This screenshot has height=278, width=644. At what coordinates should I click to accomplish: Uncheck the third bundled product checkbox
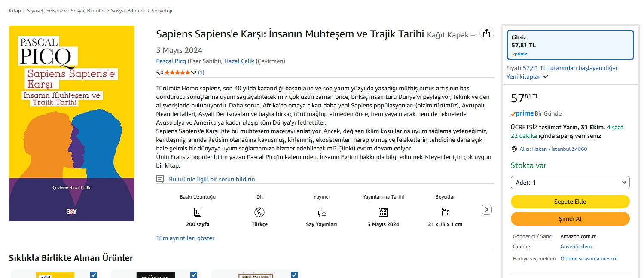click(x=294, y=275)
